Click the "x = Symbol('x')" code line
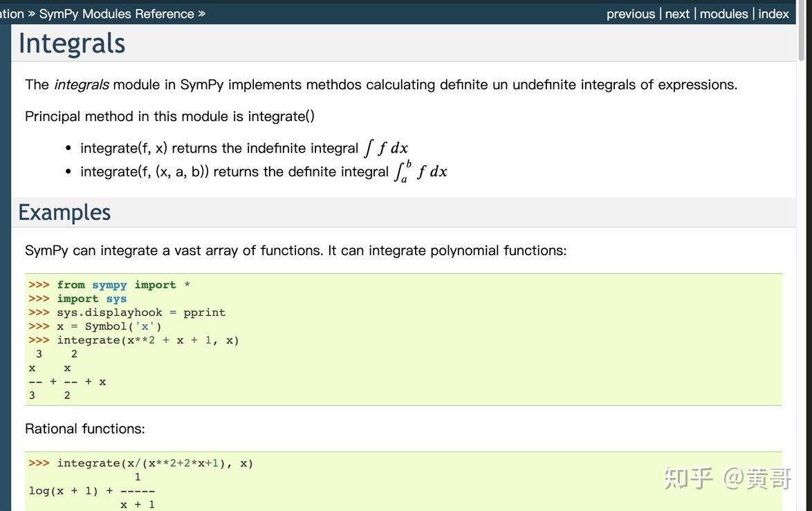 109,326
